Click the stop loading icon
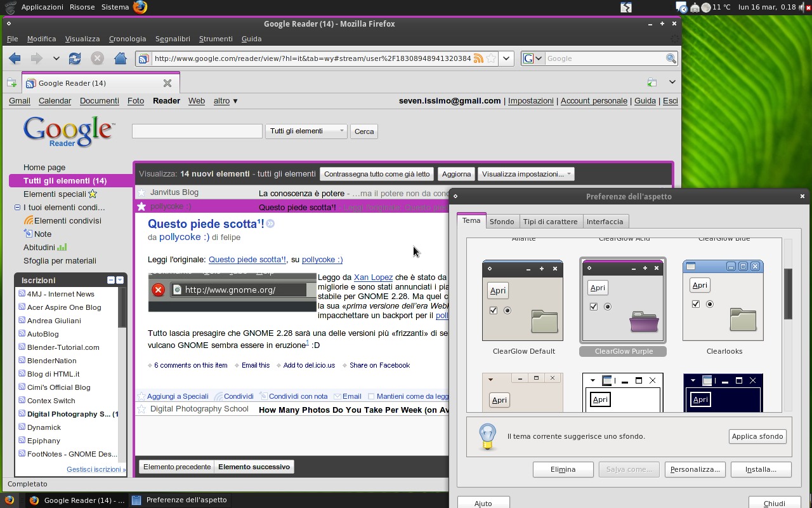812x508 pixels. click(97, 58)
